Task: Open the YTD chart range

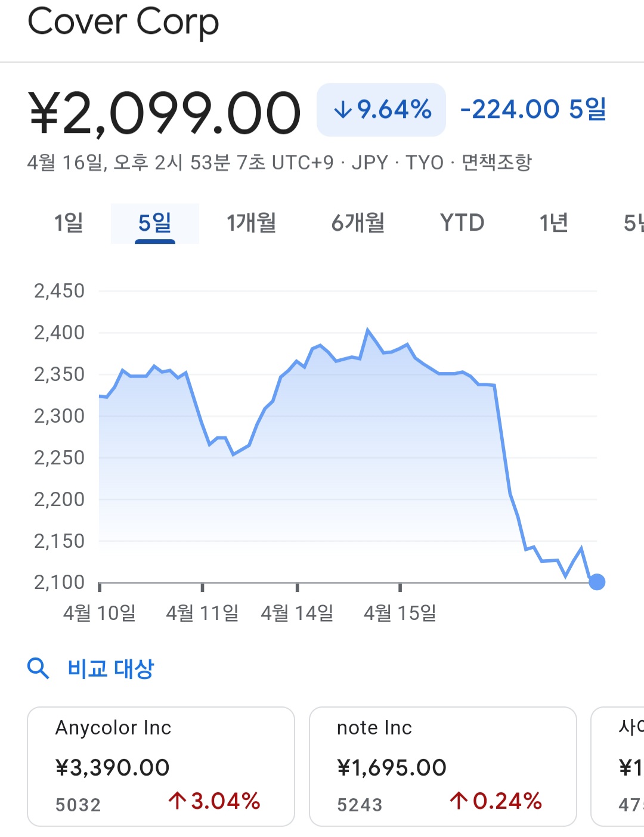Action: (x=462, y=223)
